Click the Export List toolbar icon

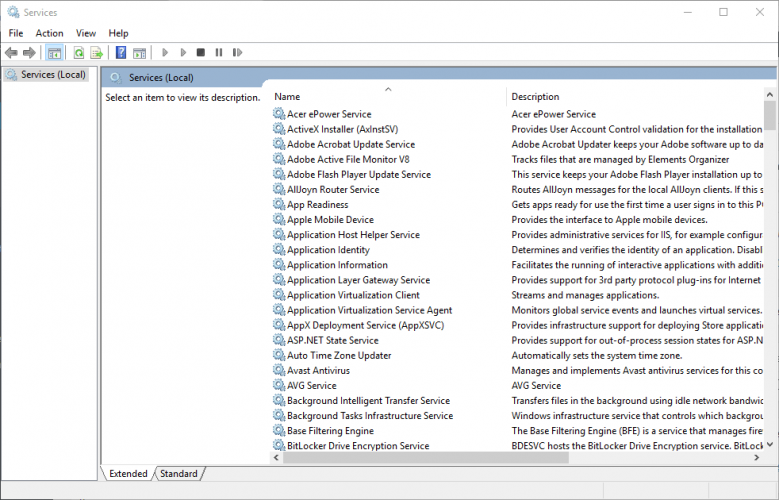pos(96,52)
